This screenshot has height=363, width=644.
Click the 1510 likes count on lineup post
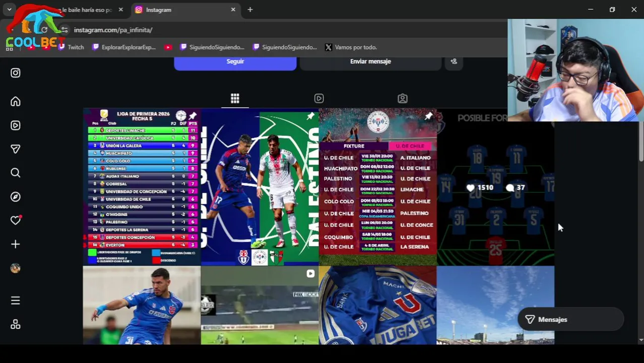click(480, 188)
